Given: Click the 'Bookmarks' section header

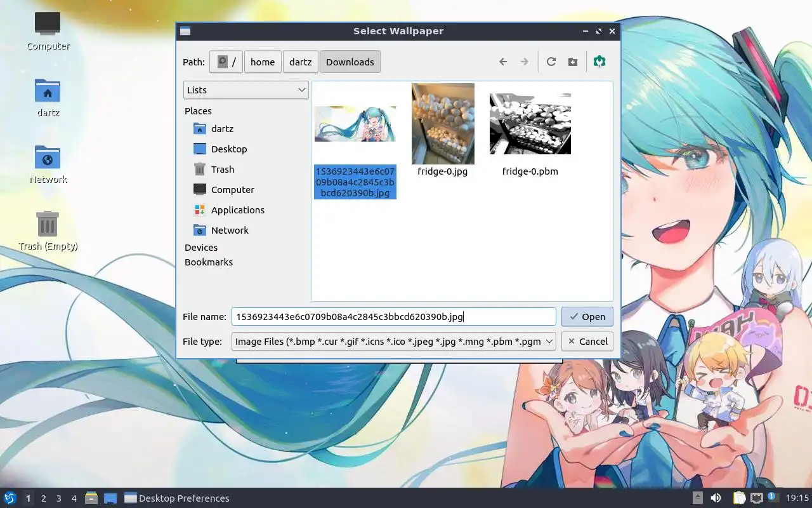Looking at the screenshot, I should 209,262.
